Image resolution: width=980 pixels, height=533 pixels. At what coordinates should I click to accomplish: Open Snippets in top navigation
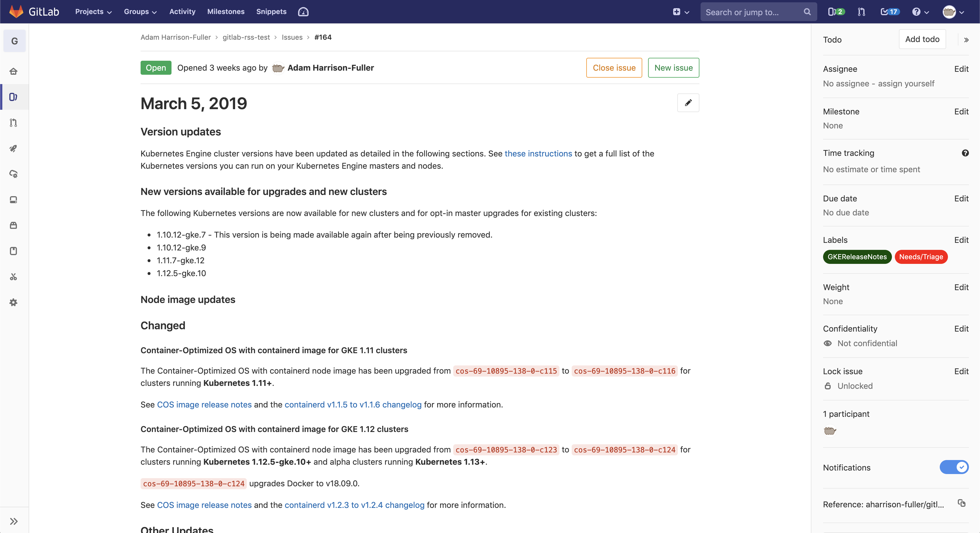click(x=271, y=12)
